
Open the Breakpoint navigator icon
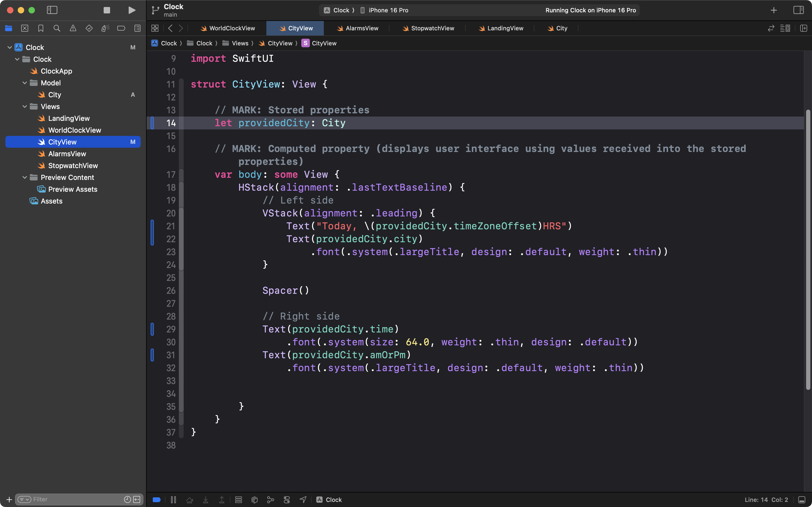point(121,28)
